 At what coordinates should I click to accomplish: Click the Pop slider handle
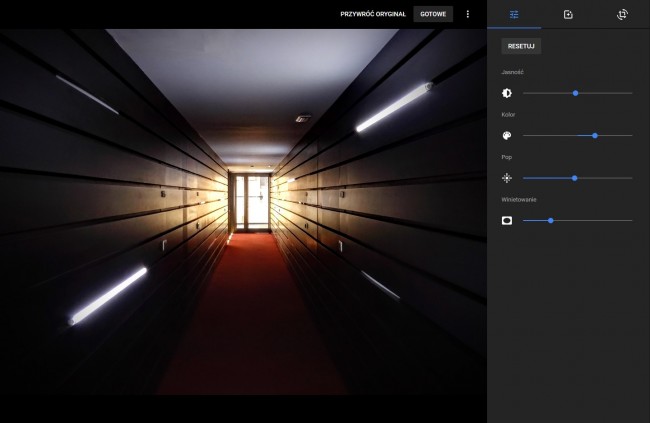575,178
